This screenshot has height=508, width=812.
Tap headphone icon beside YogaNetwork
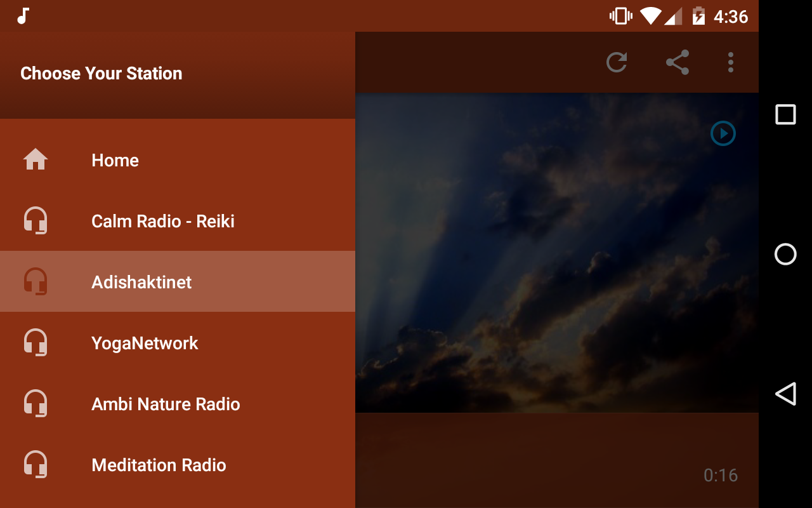point(36,343)
